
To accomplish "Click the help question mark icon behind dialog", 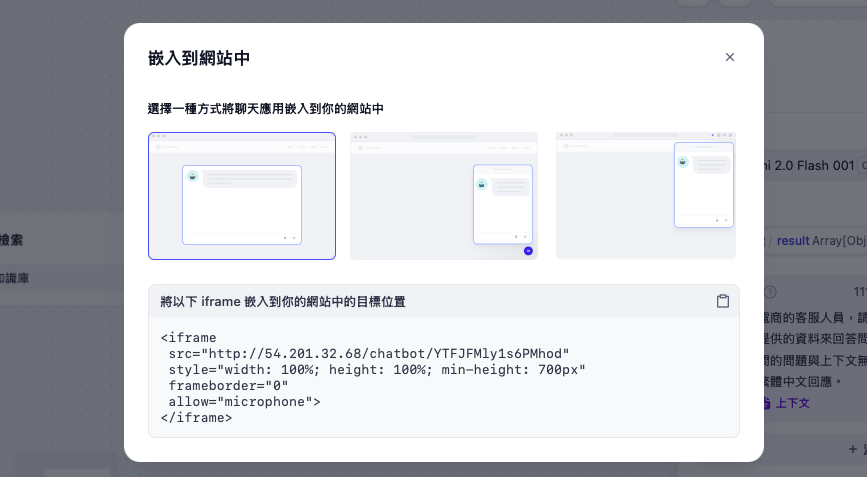I will (770, 292).
